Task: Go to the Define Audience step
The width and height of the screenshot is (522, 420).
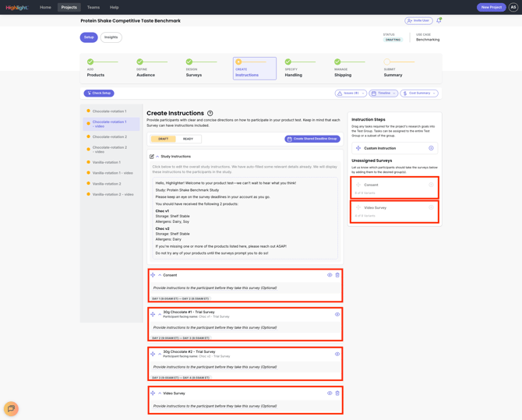Action: click(152, 69)
